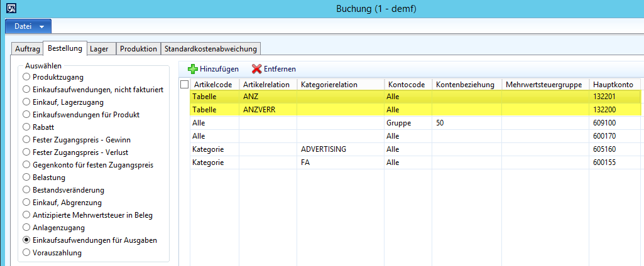This screenshot has height=266, width=644.
Task: Click the red X Entfernen icon
Action: click(256, 69)
